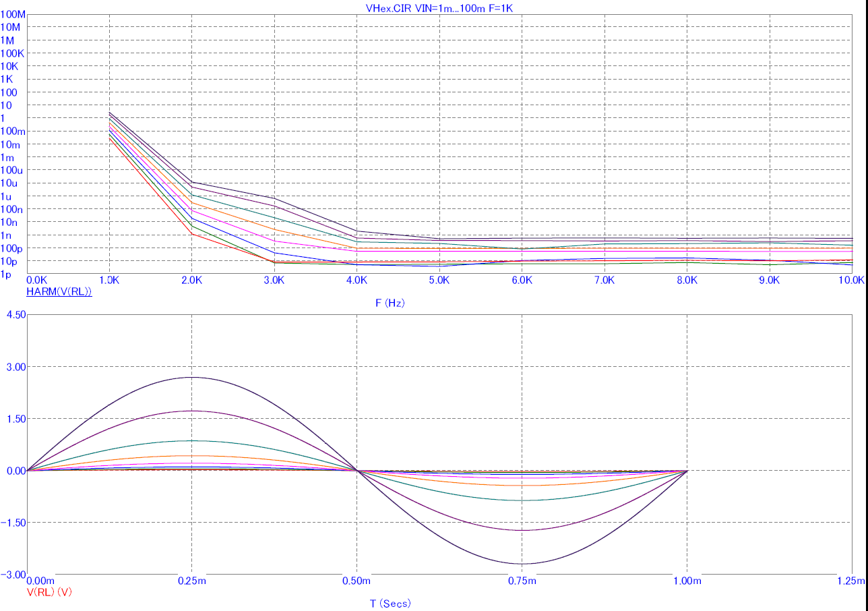The width and height of the screenshot is (868, 611).
Task: Click the 1m harmonic axis label
Action: (x=7, y=157)
